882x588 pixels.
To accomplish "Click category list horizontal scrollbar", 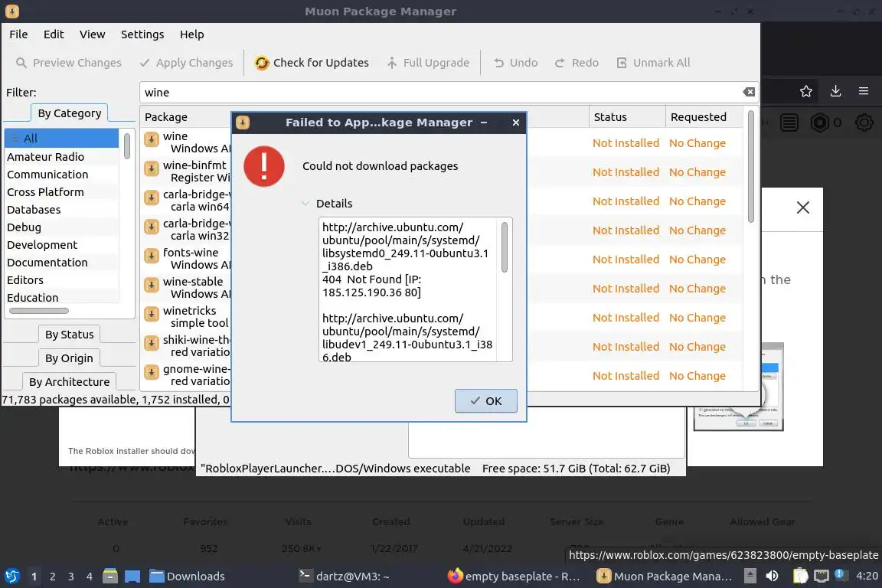I will click(39, 311).
